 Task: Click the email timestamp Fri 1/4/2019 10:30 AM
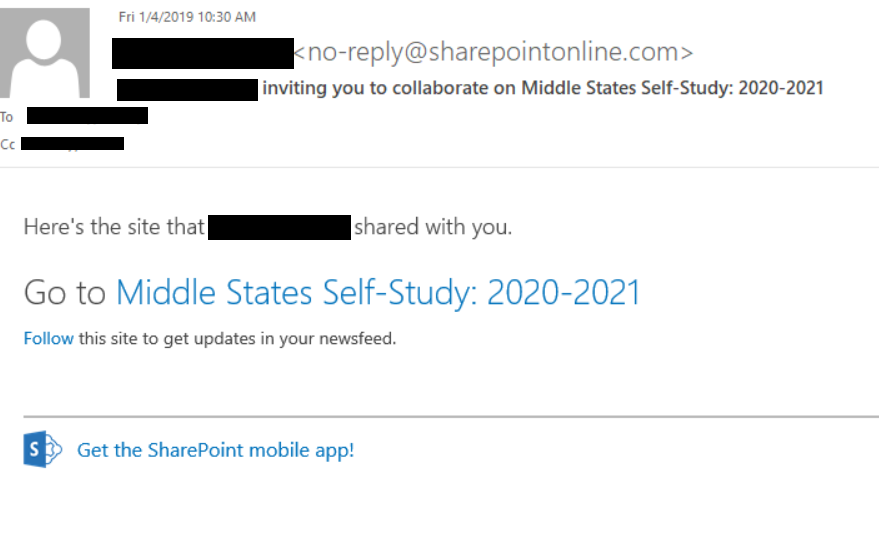tap(187, 17)
